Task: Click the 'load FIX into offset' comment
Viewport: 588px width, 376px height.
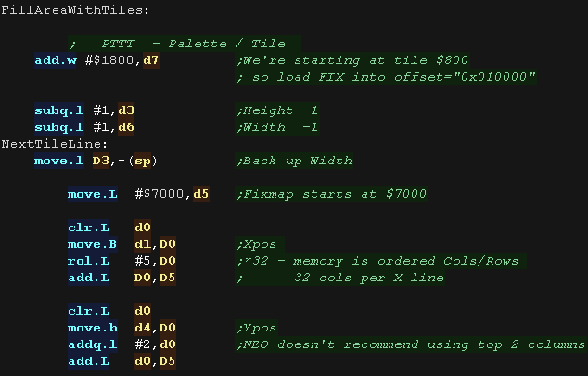Action: point(386,76)
